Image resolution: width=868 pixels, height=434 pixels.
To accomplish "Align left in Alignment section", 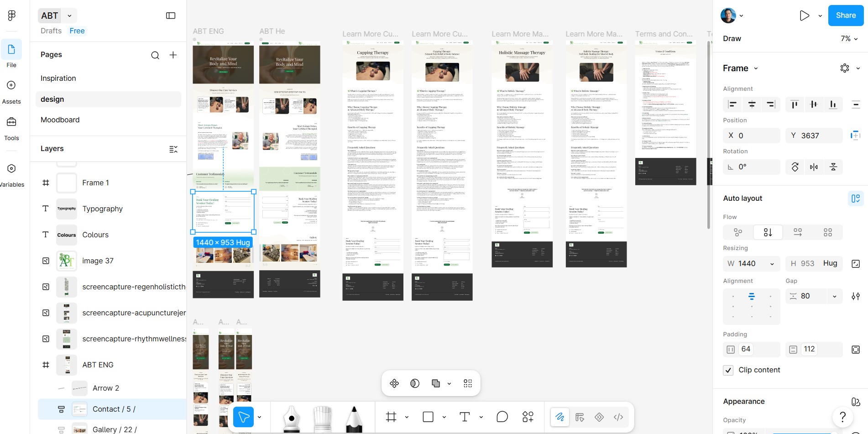I will pos(732,105).
